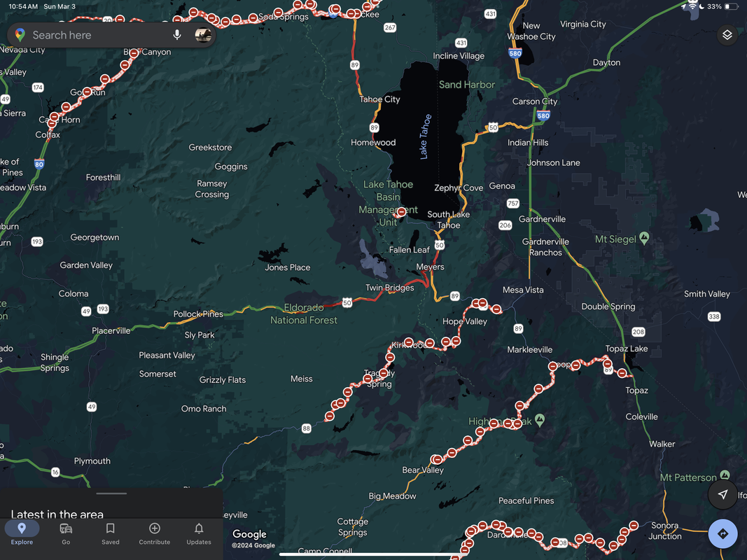Select the Eldorado National Forest label
This screenshot has height=560, width=747.
(x=304, y=314)
